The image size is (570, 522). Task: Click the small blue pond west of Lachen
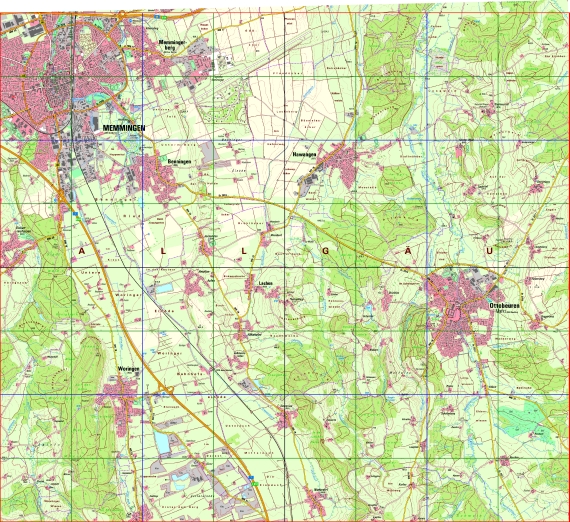tap(164, 289)
